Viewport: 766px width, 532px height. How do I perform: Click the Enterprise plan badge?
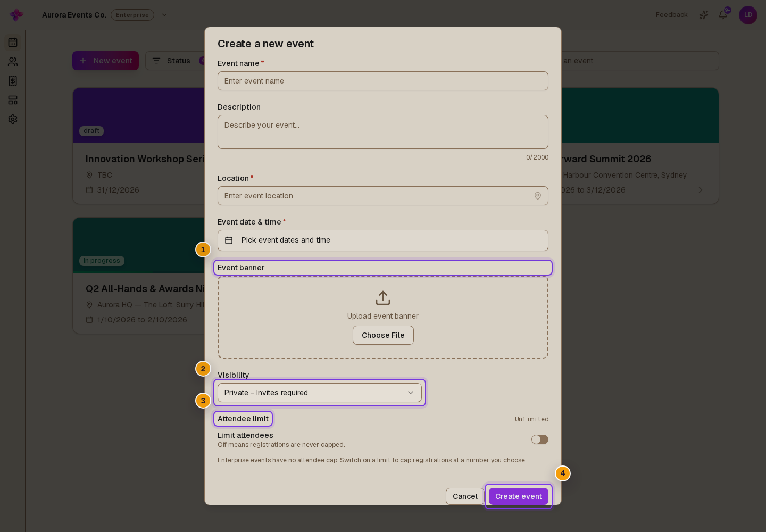click(x=132, y=15)
